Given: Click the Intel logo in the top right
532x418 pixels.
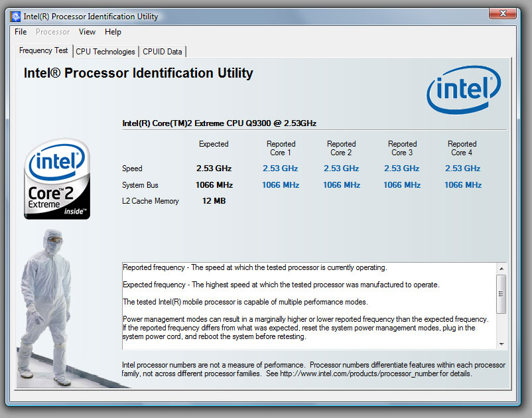Looking at the screenshot, I should tap(464, 89).
